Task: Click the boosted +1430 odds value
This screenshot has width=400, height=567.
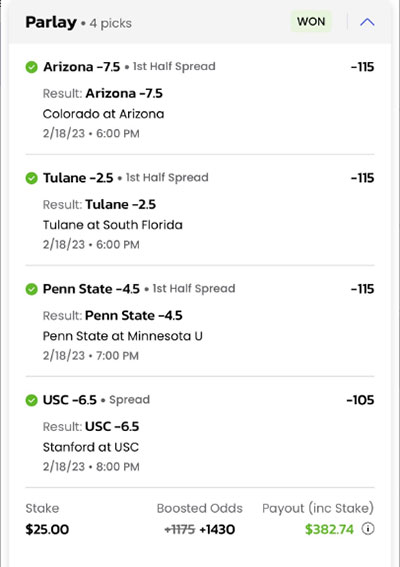Action: coord(217,529)
